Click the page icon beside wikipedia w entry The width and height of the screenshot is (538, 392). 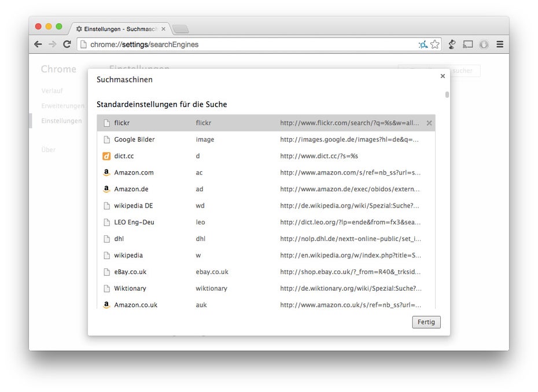[106, 256]
